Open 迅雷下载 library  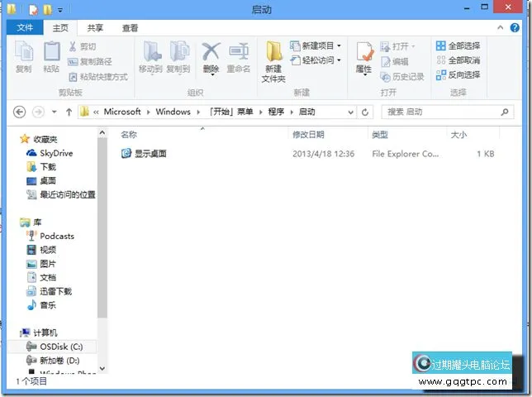[50, 291]
